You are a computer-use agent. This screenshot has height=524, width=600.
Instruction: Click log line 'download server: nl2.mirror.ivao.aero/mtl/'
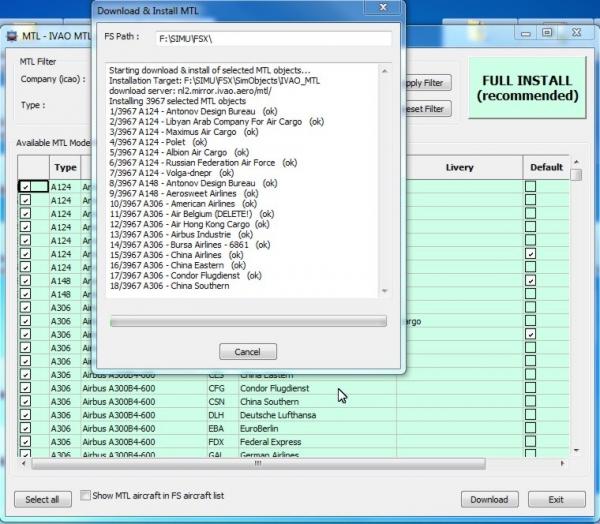point(191,91)
